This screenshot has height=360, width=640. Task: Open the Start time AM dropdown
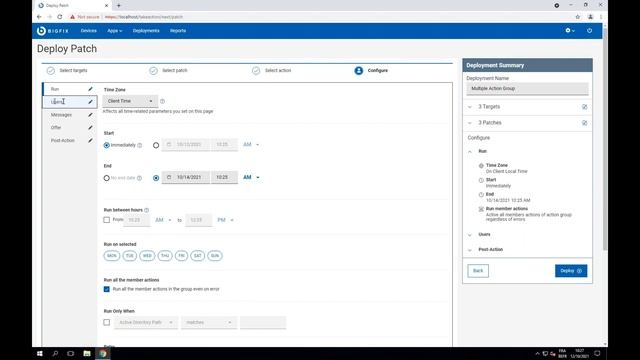point(251,144)
